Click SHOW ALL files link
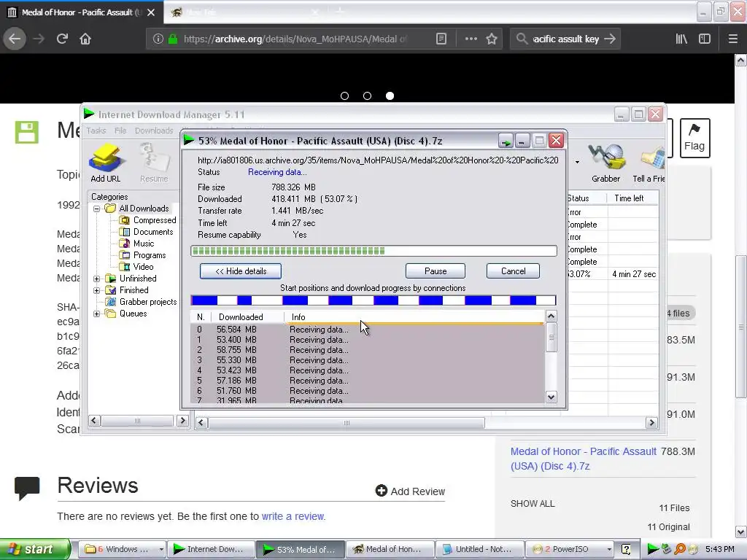The width and height of the screenshot is (747, 560). pos(533,504)
